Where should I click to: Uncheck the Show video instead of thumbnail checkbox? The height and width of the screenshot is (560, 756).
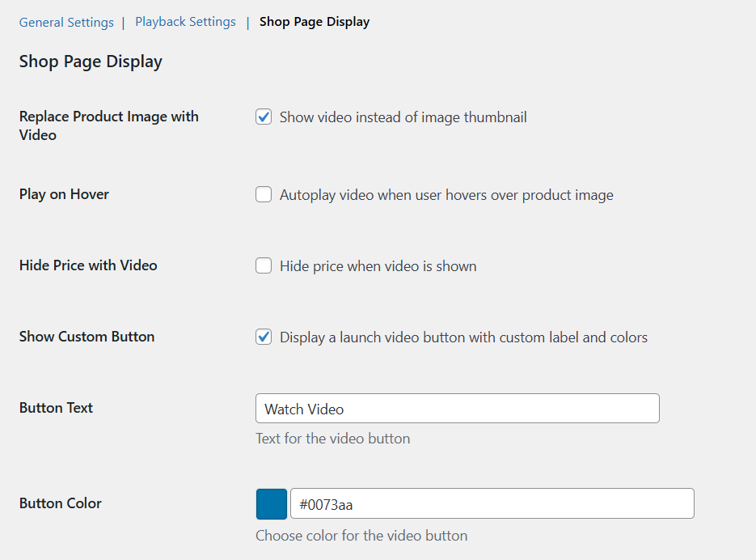[264, 117]
